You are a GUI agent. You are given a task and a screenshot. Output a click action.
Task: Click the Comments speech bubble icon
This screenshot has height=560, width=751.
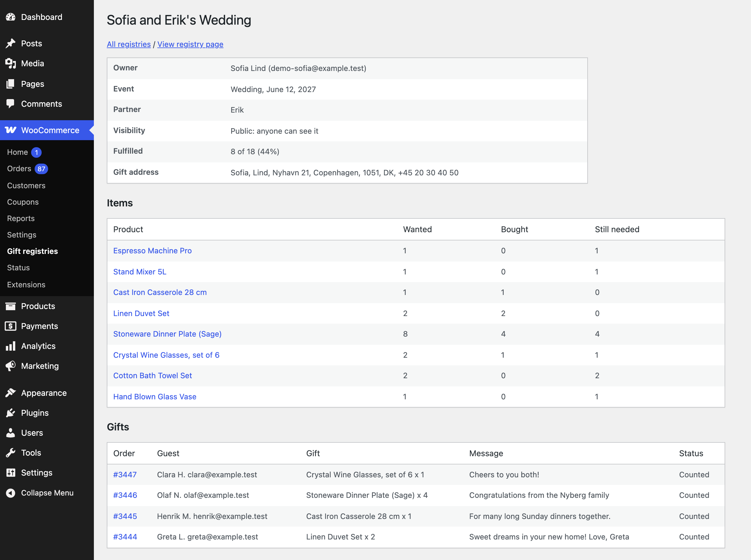(x=11, y=104)
